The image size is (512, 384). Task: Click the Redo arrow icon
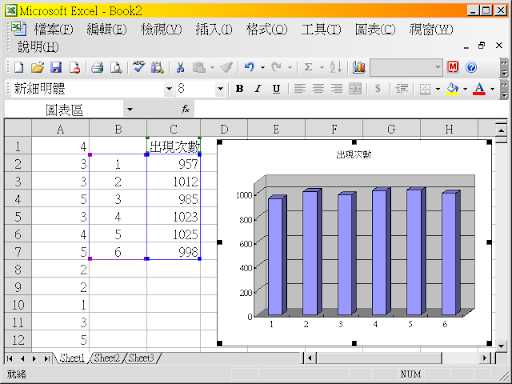276,68
